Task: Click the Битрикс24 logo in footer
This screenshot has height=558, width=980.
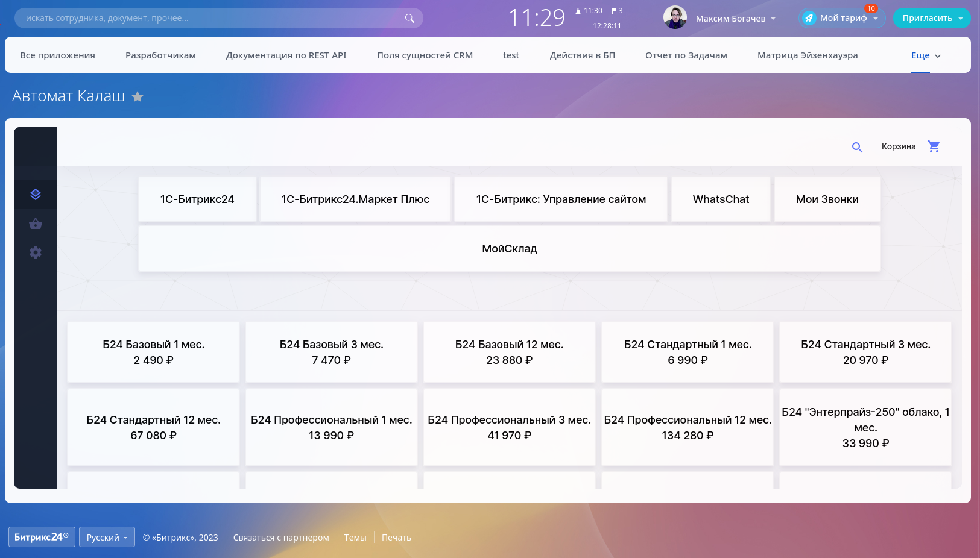Action: (42, 537)
